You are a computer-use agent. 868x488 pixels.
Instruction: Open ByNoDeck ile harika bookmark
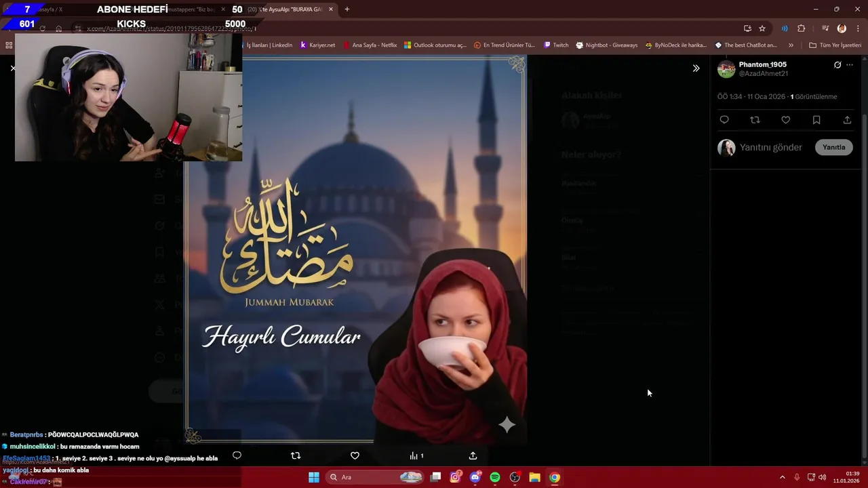click(x=676, y=45)
